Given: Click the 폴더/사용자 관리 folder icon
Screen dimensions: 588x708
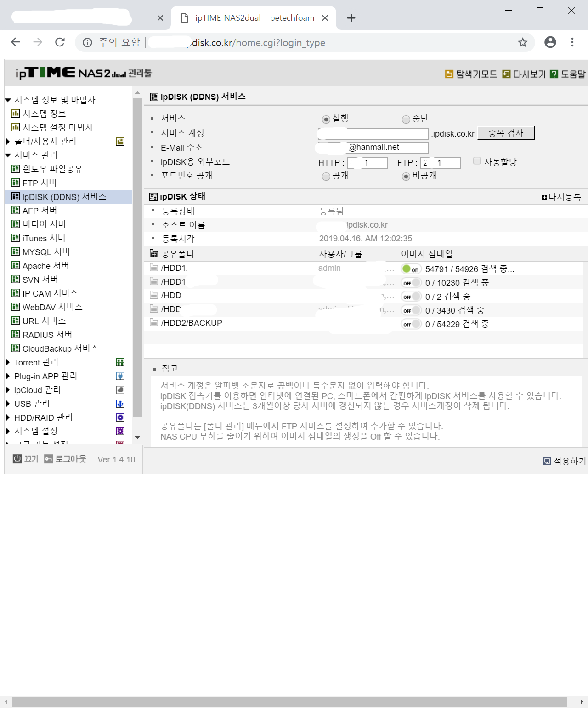Looking at the screenshot, I should tap(120, 142).
